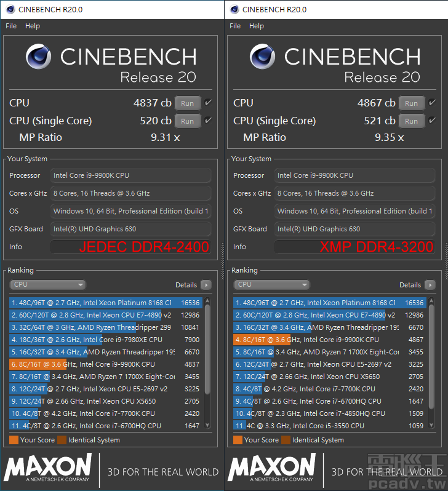
Task: Toggle Single Core checkbox beside 520 cb
Action: click(x=208, y=121)
